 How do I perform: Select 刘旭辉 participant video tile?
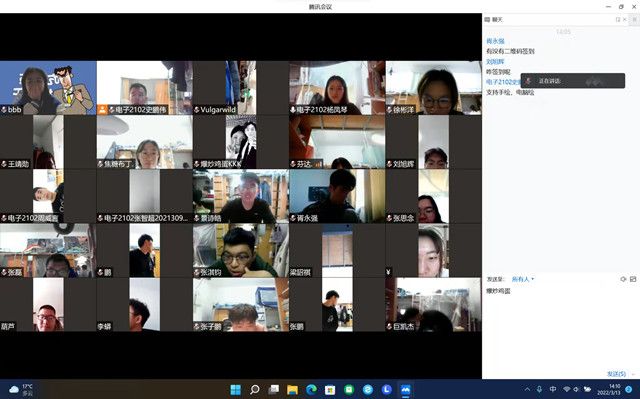tap(433, 142)
